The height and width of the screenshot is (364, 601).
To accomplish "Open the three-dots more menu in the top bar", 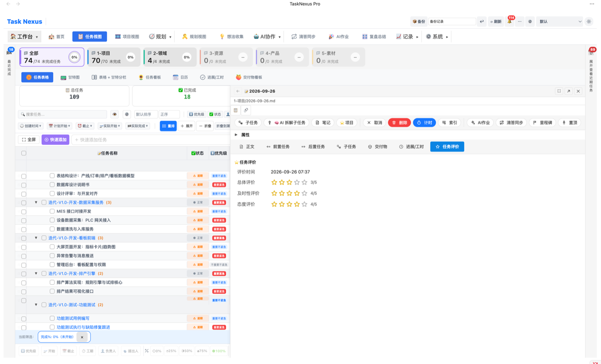I will coord(520,21).
